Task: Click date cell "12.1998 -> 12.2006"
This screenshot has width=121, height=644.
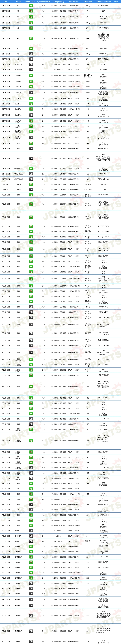Action: [x=59, y=600]
